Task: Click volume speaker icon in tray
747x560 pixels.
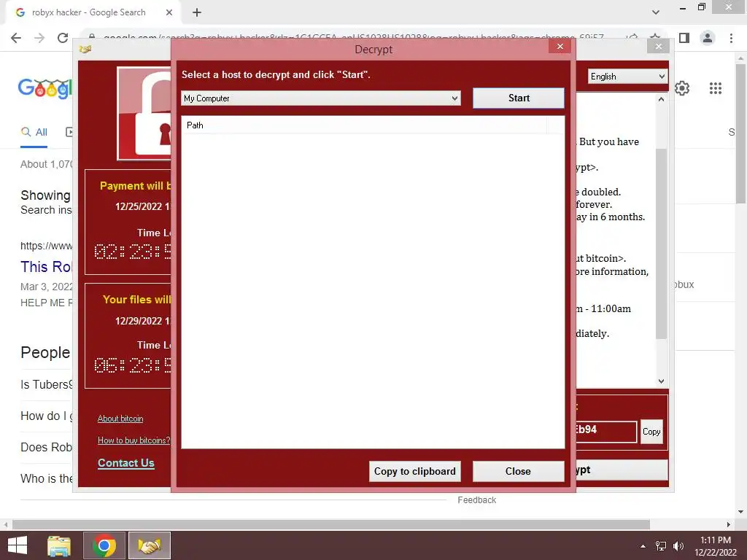Action: point(678,546)
